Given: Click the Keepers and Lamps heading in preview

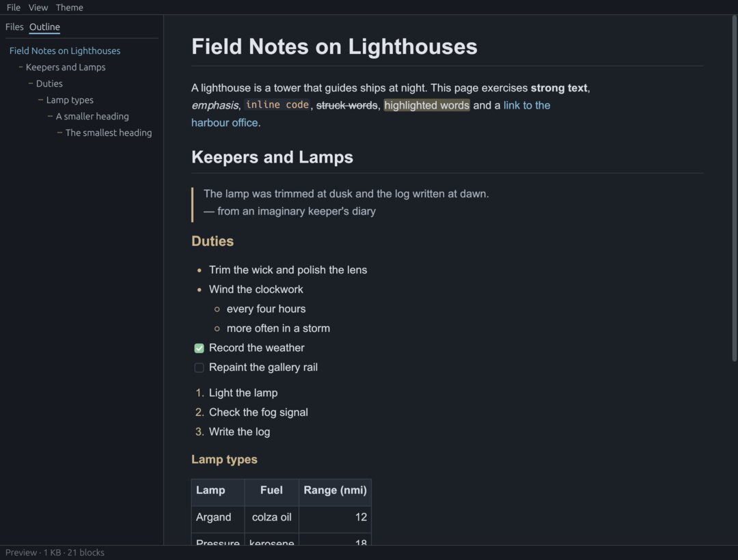Looking at the screenshot, I should tap(272, 157).
